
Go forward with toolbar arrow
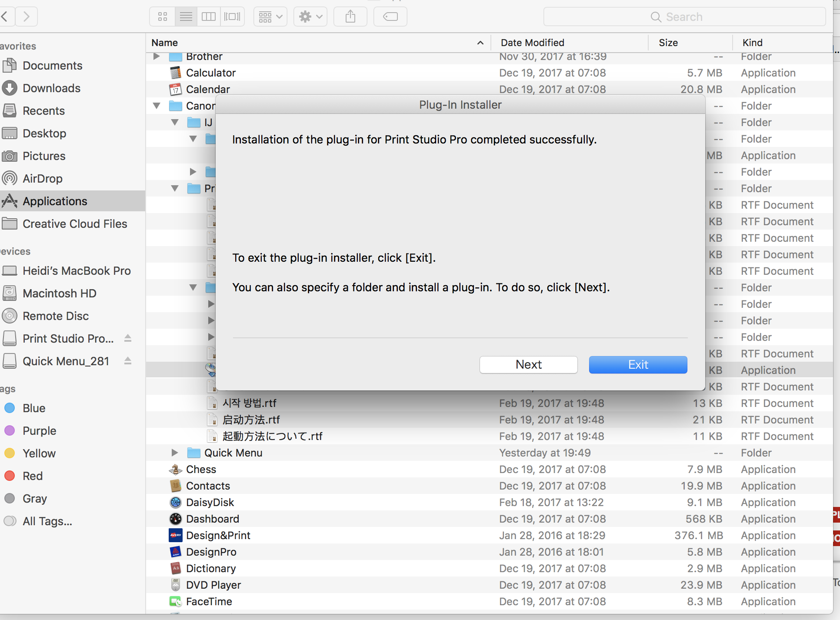coord(27,17)
